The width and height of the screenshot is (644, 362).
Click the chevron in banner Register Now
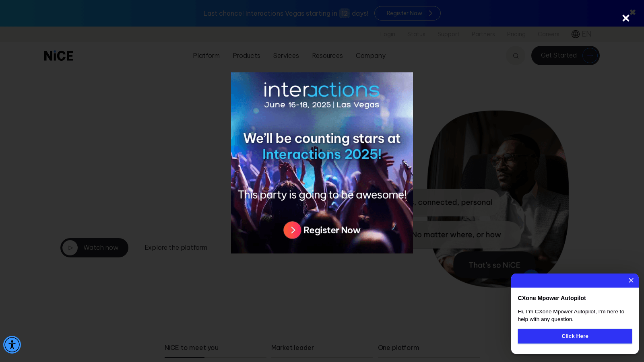coord(430,13)
